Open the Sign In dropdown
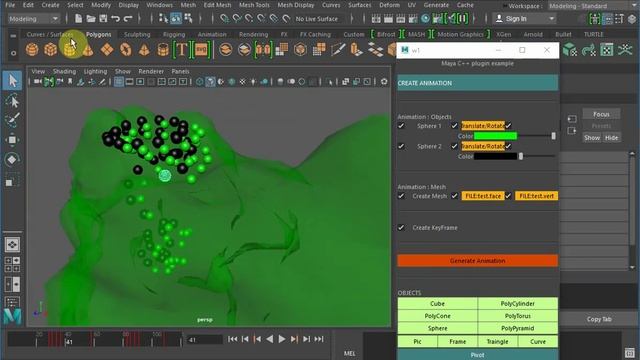 coord(525,19)
